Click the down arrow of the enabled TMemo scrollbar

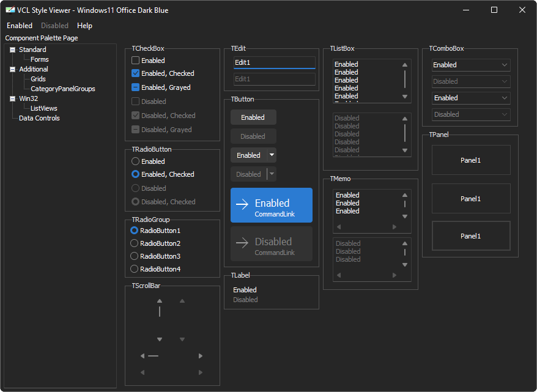[405, 216]
